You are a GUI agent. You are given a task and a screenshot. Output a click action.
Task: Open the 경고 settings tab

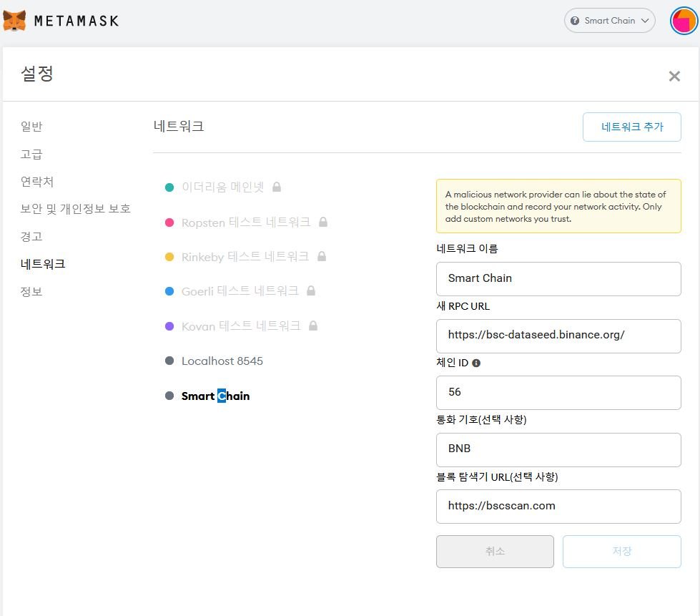coord(31,236)
